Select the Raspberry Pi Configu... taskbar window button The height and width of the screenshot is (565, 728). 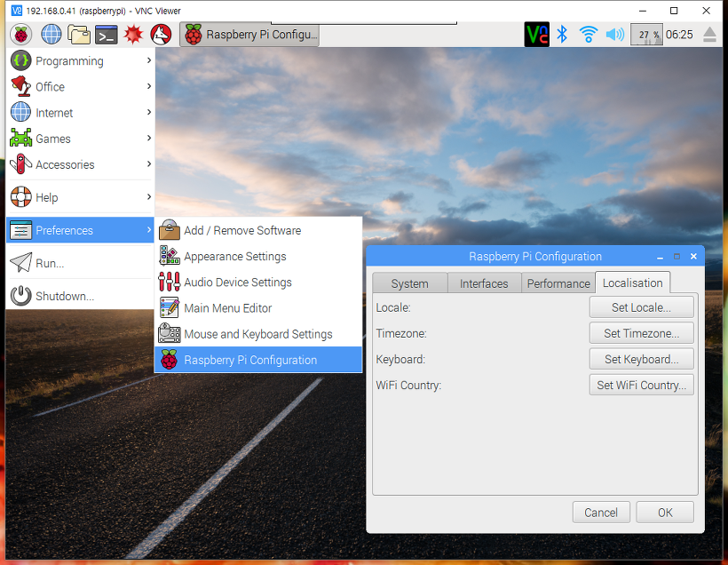pos(249,35)
